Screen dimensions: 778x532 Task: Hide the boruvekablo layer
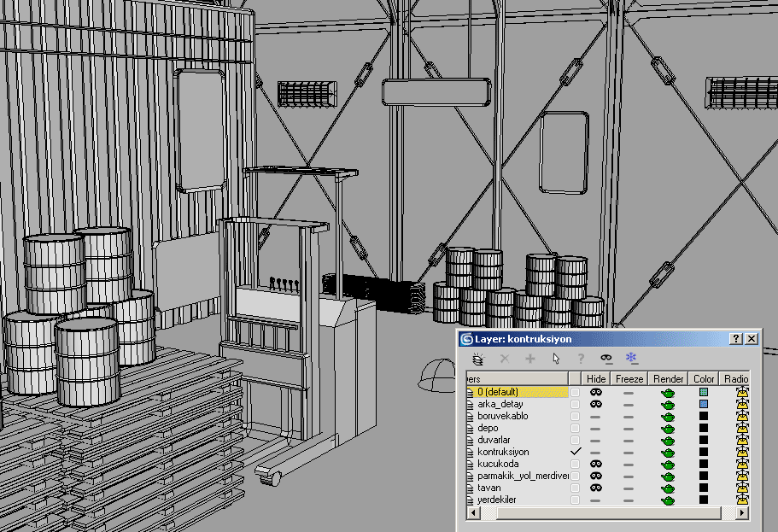click(x=596, y=416)
